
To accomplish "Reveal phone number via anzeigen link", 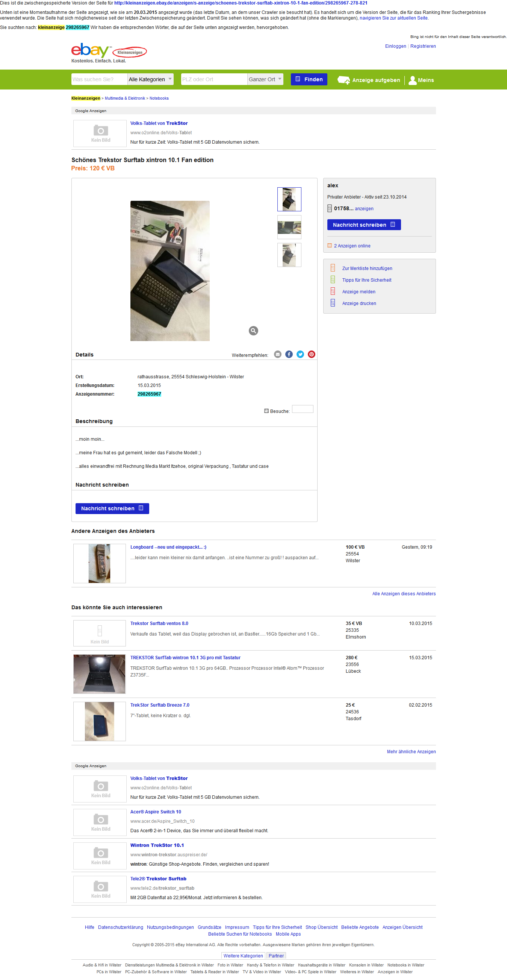I will (364, 208).
